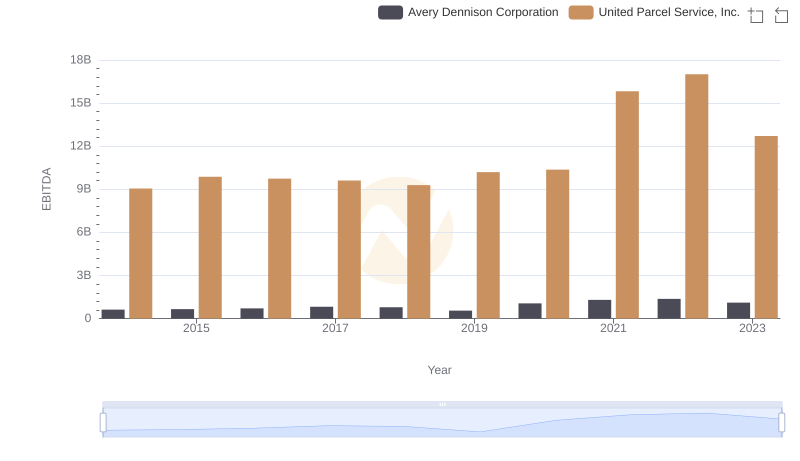This screenshot has width=800, height=461.
Task: Click the 0 y-axis label
Action: [88, 318]
